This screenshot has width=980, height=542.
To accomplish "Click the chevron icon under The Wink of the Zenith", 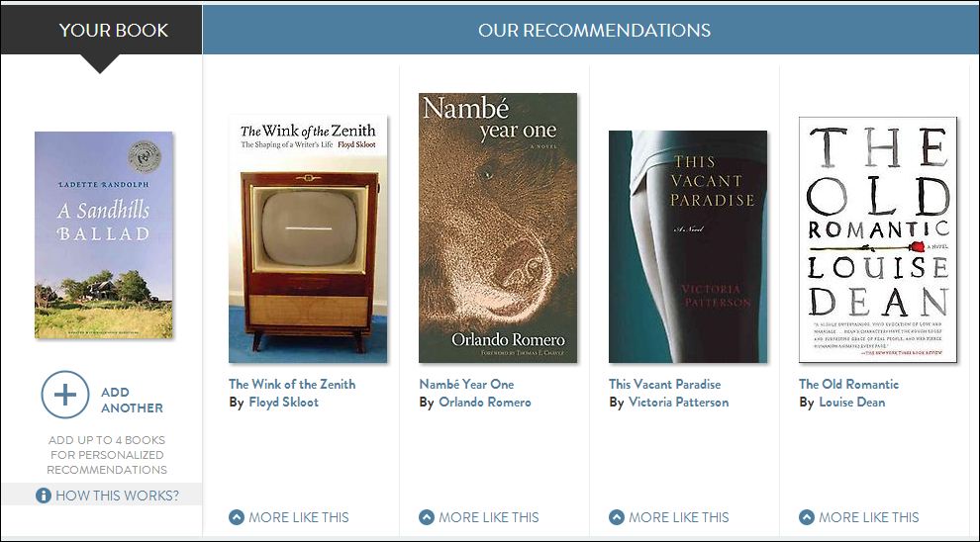I will coord(236,517).
